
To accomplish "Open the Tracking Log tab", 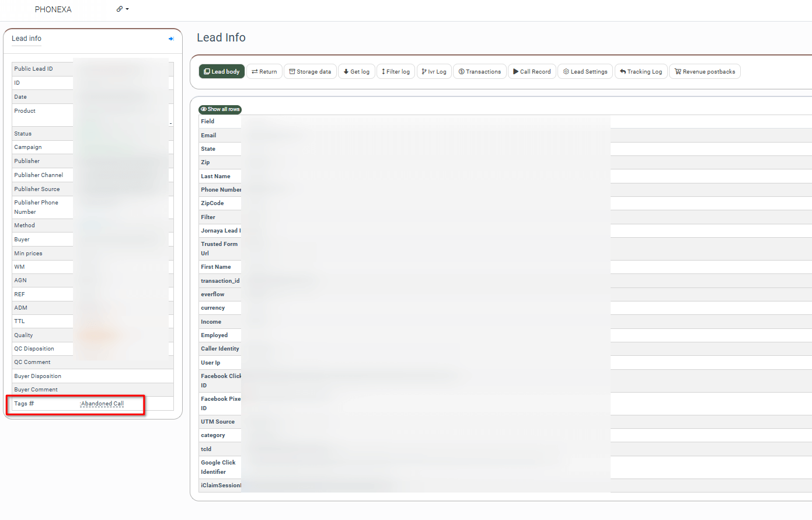I will 641,72.
